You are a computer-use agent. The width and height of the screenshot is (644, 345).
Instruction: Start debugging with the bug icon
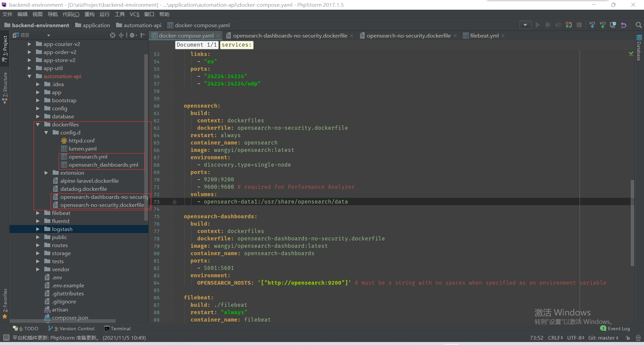pyautogui.click(x=548, y=25)
